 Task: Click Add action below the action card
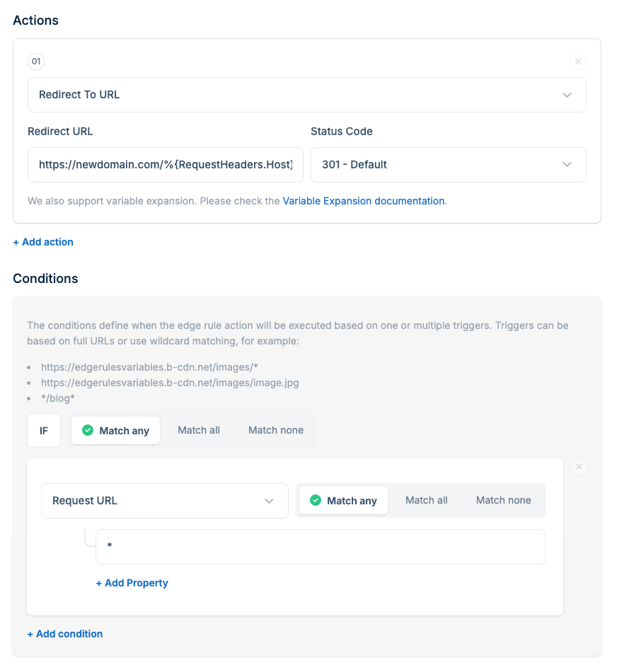point(43,241)
